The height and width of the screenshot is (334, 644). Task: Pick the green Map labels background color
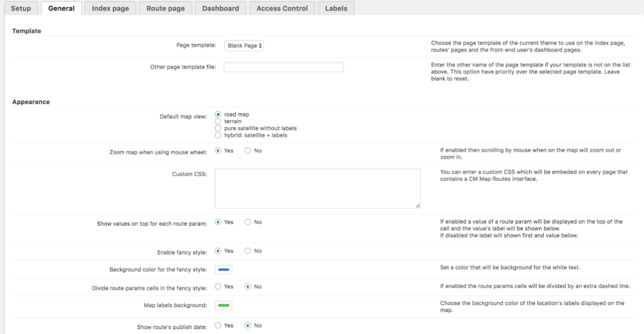(x=224, y=305)
